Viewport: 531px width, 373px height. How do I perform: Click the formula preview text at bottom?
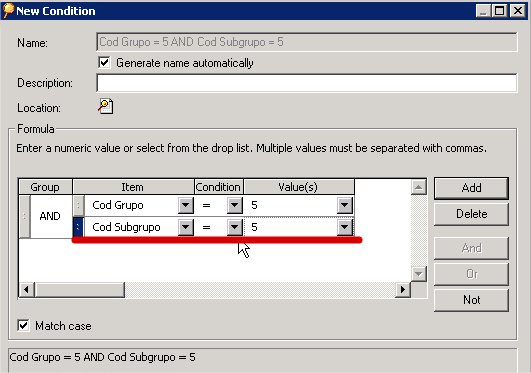coord(102,357)
